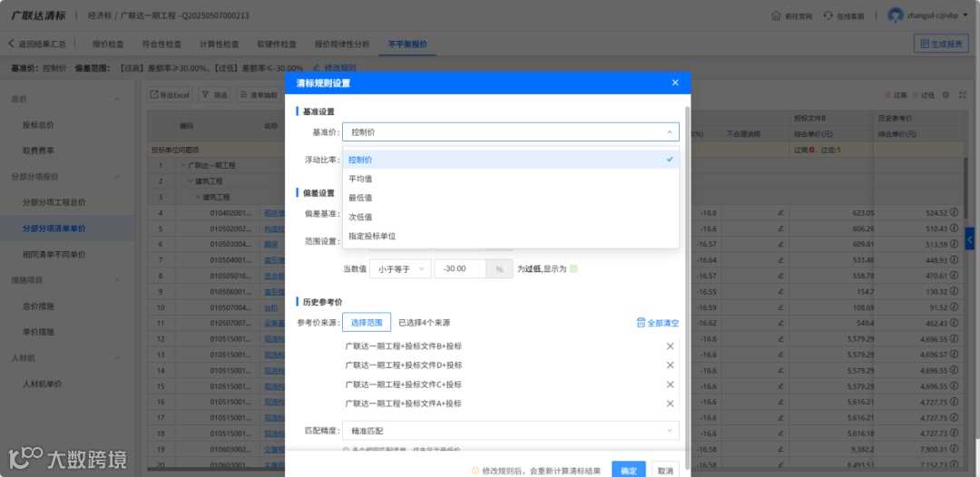Open 筛选 filter tool
The height and width of the screenshot is (477, 980).
pos(214,95)
